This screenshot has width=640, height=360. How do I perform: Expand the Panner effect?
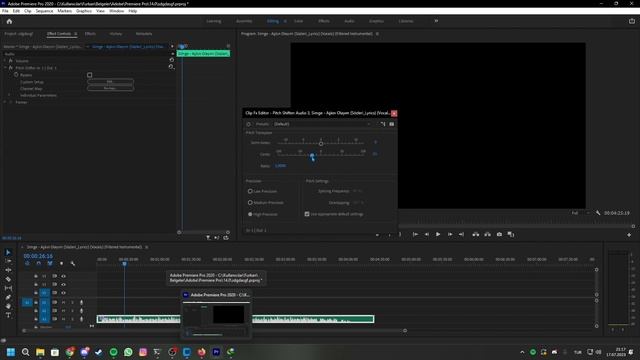coord(5,102)
